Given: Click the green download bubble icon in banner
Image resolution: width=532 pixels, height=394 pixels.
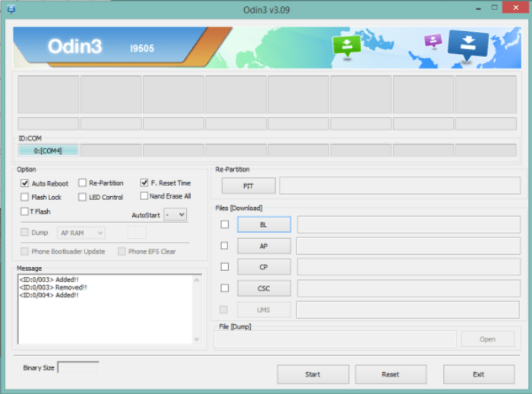Looking at the screenshot, I should pos(347,46).
